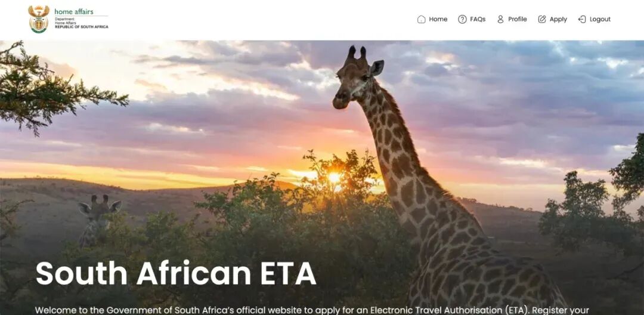The width and height of the screenshot is (644, 315).
Task: Click the question mark FAQs icon
Action: (x=462, y=19)
